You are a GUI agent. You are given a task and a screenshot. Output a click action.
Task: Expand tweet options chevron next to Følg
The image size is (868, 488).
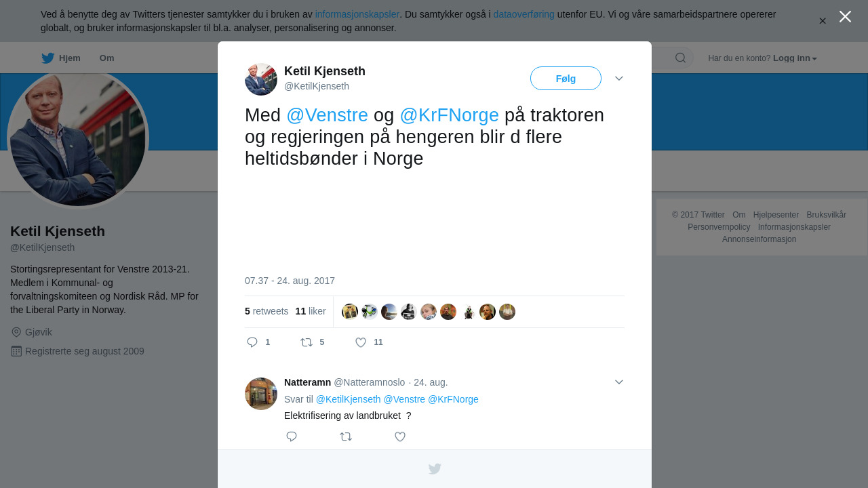[619, 79]
